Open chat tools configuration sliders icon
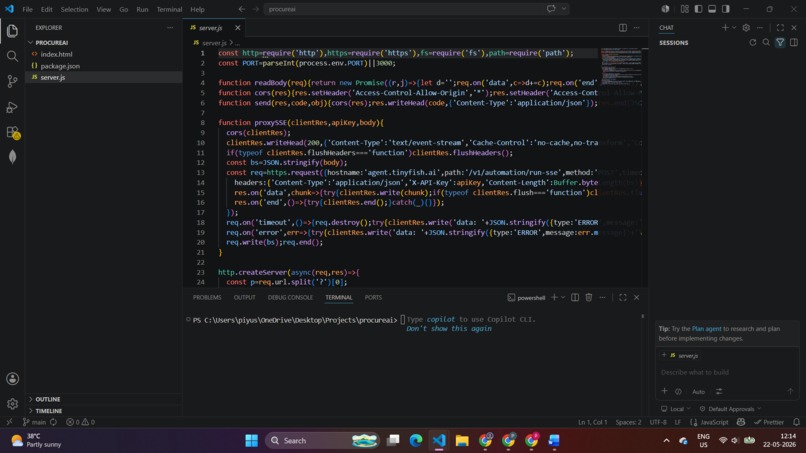This screenshot has width=806, height=453. click(719, 391)
